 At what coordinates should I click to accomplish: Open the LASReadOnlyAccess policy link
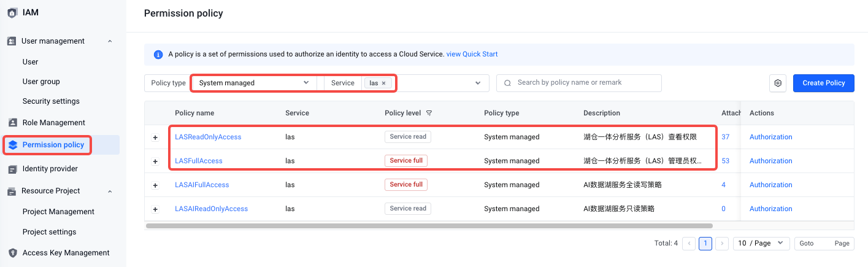pos(208,137)
